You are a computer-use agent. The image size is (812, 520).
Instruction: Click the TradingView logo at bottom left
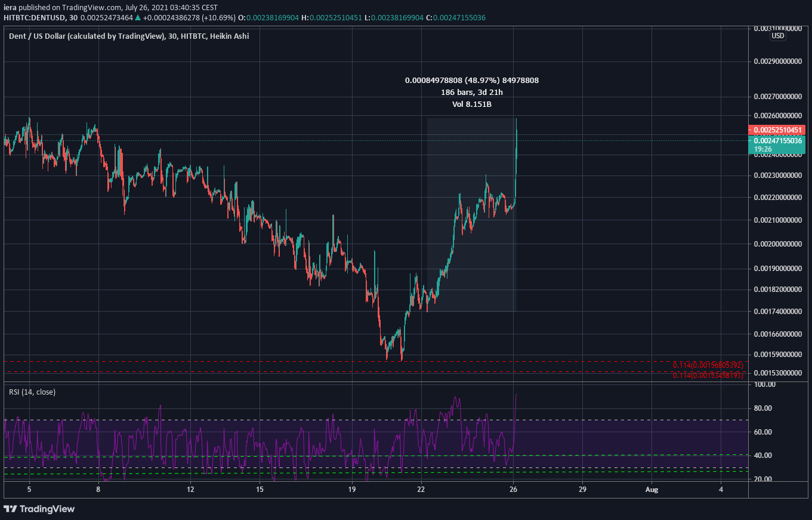pos(39,509)
